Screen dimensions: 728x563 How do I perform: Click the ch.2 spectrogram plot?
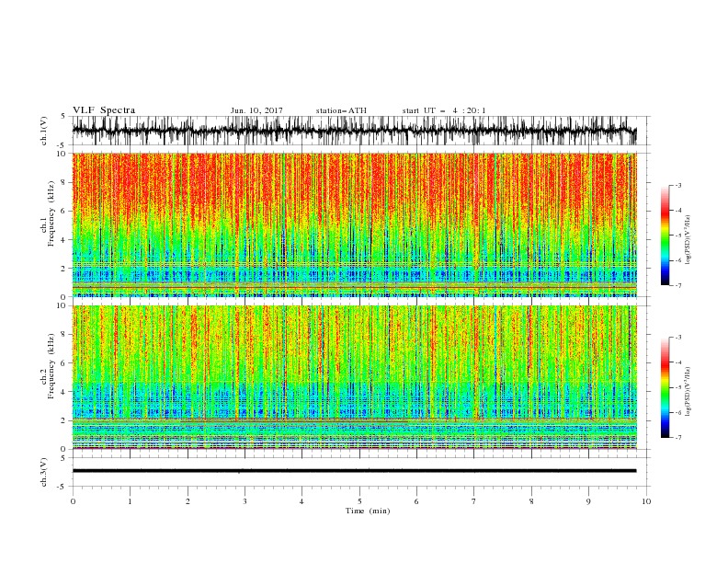click(354, 377)
